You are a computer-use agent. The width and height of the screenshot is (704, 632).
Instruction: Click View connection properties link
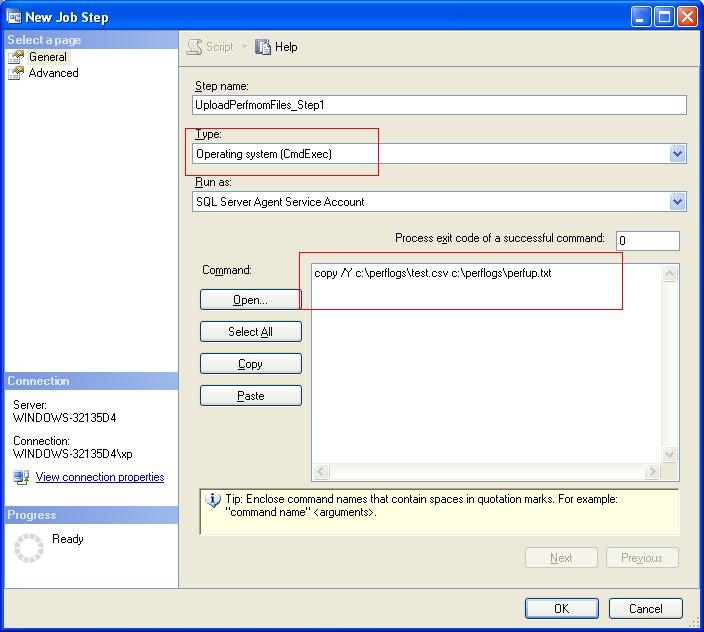(x=100, y=477)
